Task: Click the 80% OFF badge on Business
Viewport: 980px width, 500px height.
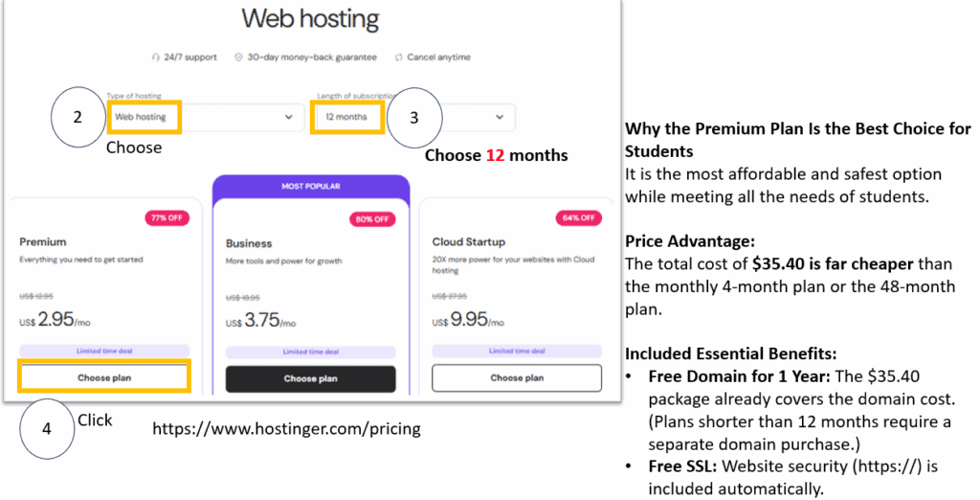Action: pyautogui.click(x=374, y=219)
